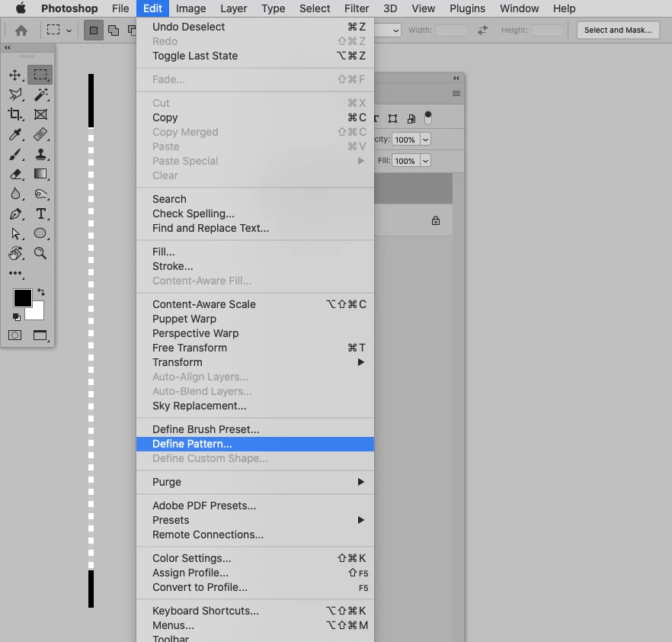The image size is (672, 642).
Task: Enable Add to Selection mode
Action: tap(114, 30)
